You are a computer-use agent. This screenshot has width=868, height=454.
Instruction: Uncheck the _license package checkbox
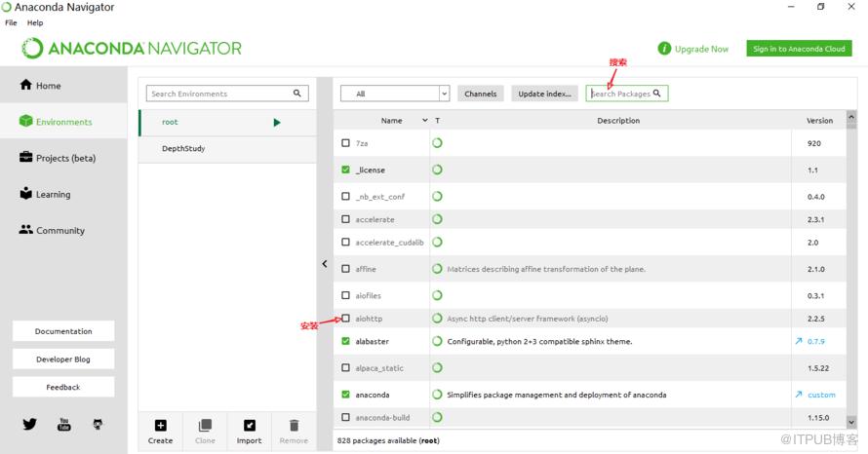pos(346,170)
